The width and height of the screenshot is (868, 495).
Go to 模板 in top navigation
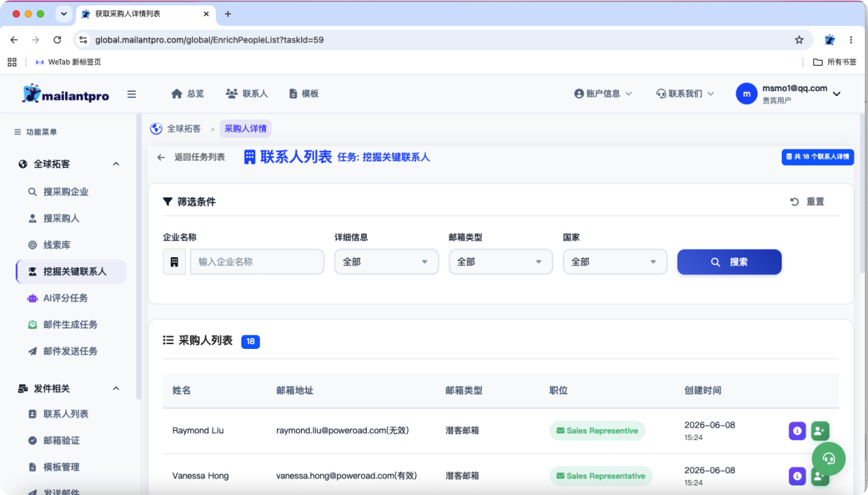tap(304, 94)
